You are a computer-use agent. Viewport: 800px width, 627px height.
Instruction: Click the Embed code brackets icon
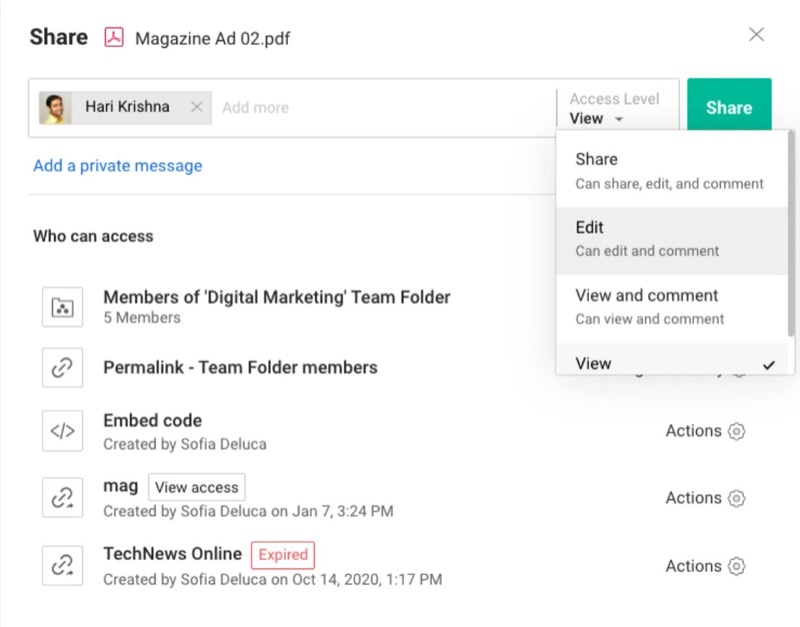(x=62, y=431)
